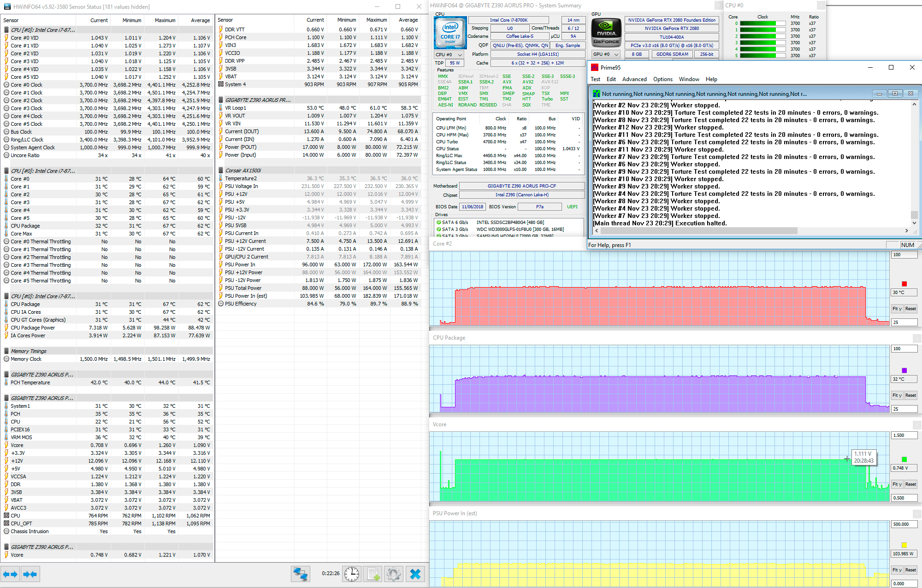Click the clock reset timer icon

pyautogui.click(x=352, y=574)
